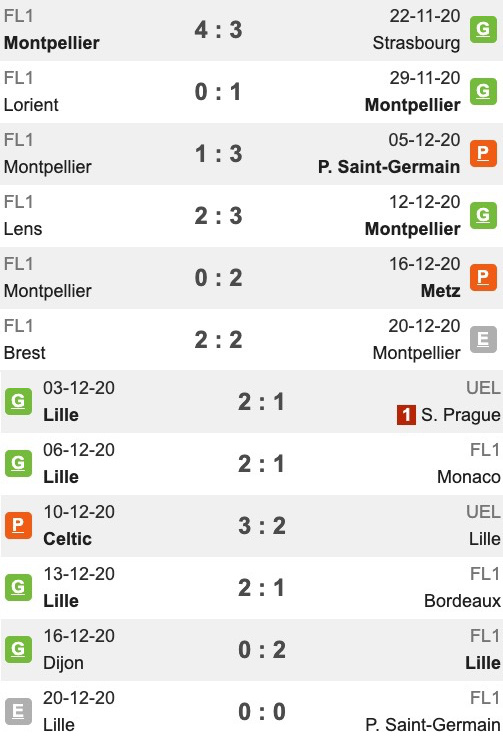This screenshot has height=740, width=503.
Task: Click green G badge for Montpellier vs Strasbourg
Action: (x=483, y=29)
